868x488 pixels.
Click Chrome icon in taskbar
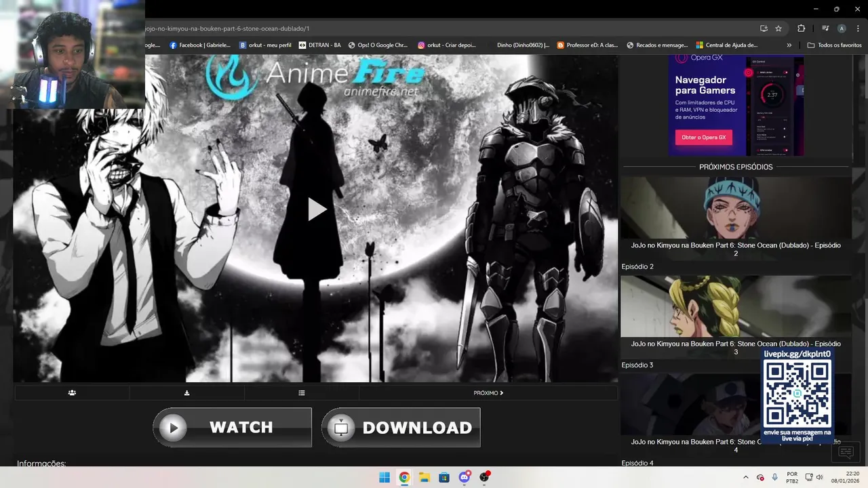tap(404, 477)
